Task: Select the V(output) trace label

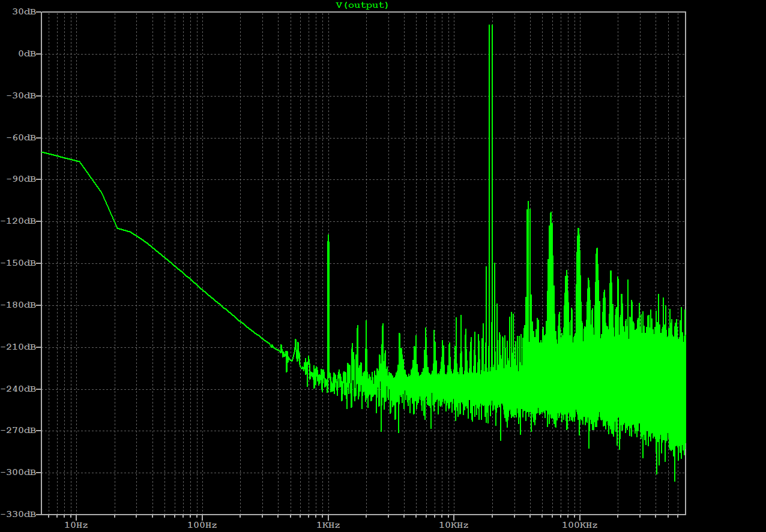Action: [362, 5]
